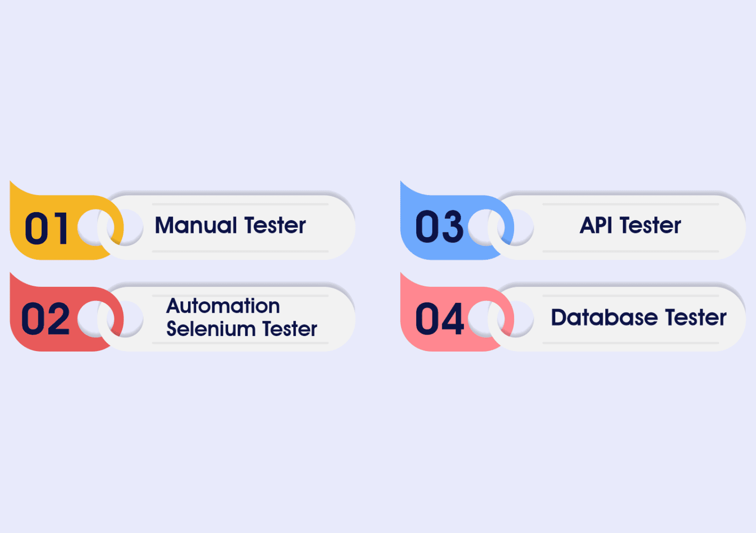Click the number 03 on the blue tab
Viewport: 756px width, 533px height.
(x=439, y=227)
